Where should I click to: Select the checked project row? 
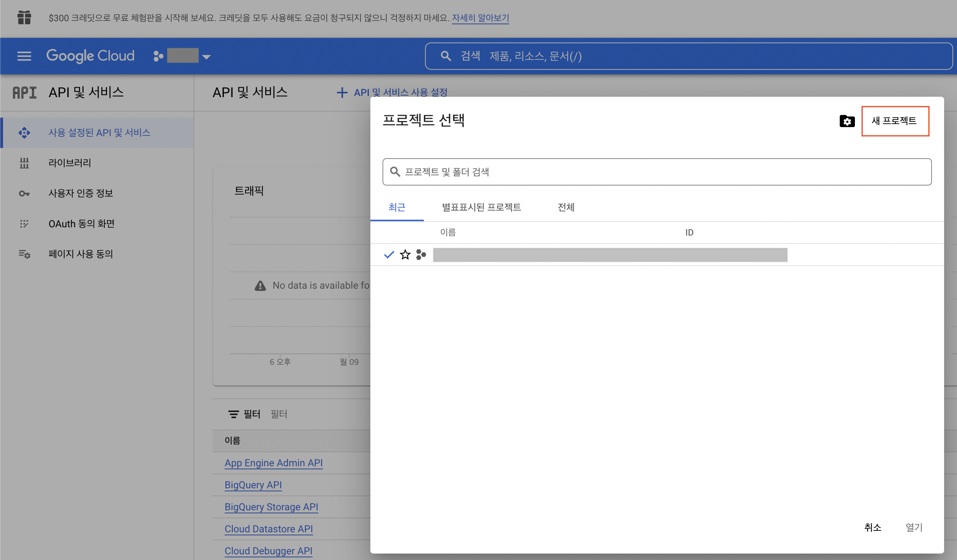pyautogui.click(x=610, y=255)
